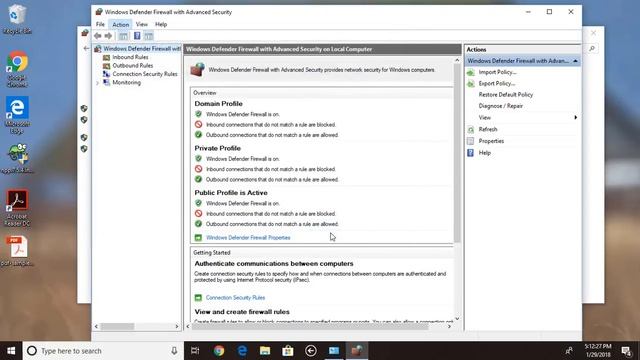Viewport: 640px width, 360px height.
Task: Open the Connection Security Rules link
Action: (236, 298)
